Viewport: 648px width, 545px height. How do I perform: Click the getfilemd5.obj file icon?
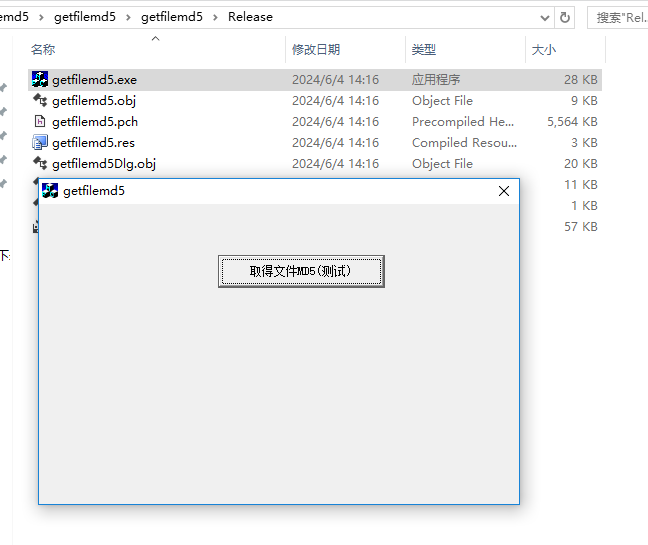[40, 100]
